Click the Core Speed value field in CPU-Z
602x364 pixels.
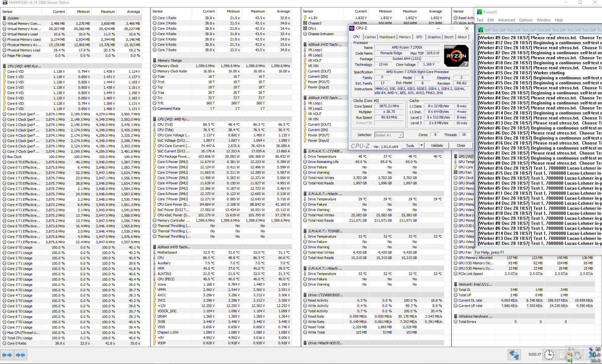[x=389, y=106]
